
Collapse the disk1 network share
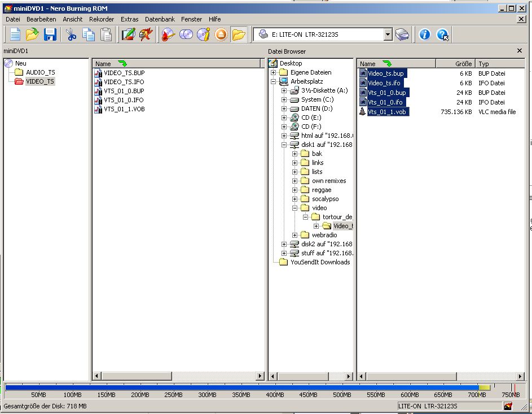(284, 145)
